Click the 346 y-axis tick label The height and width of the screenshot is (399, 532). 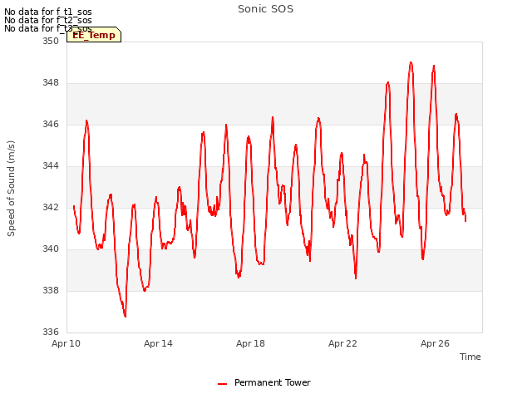tap(51, 124)
